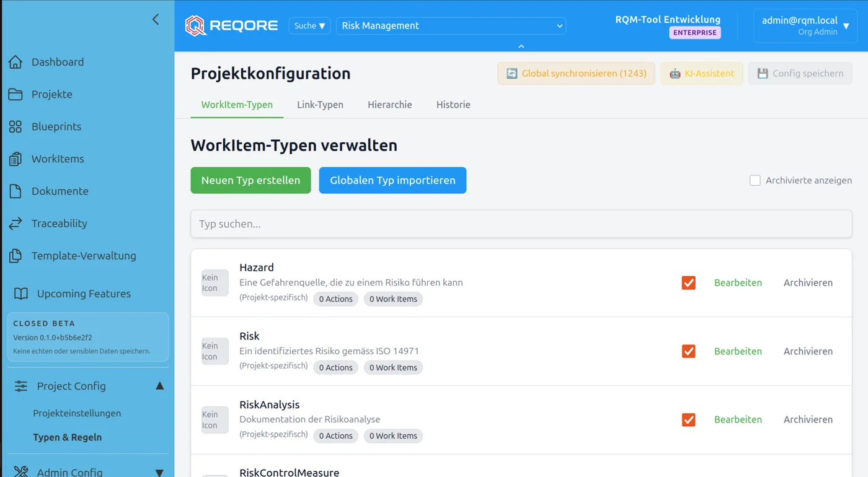Click the REQORE logo
The height and width of the screenshot is (477, 868).
click(x=231, y=25)
